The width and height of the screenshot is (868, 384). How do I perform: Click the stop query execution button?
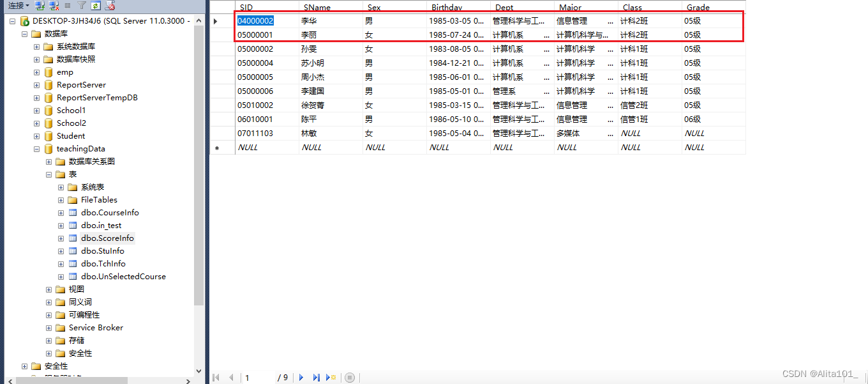point(350,377)
